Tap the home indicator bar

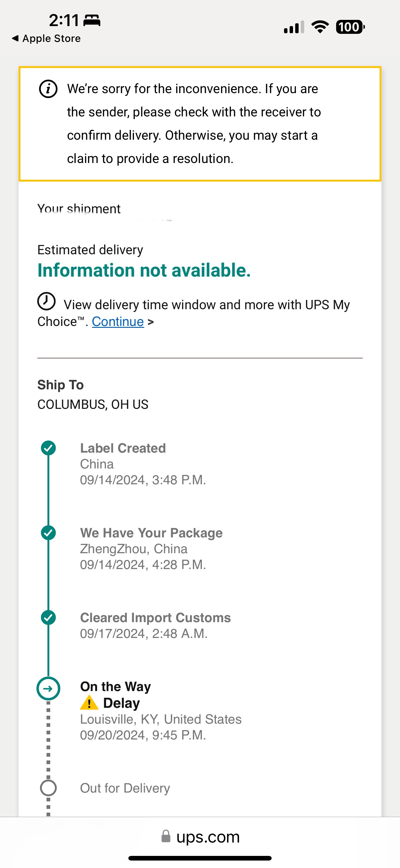tap(200, 858)
